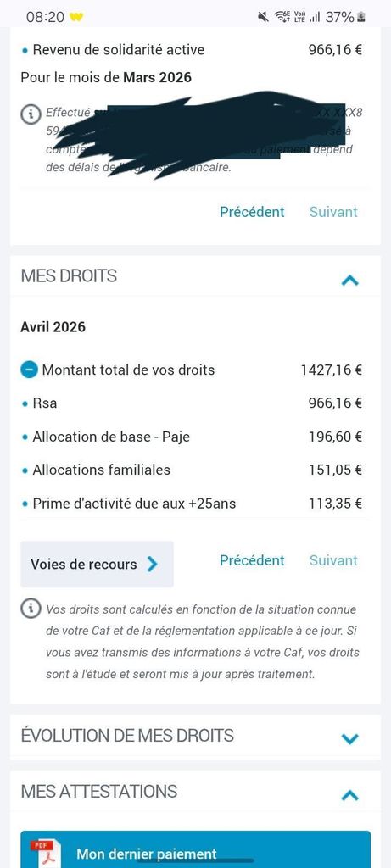Tap the Wi-Fi icon in the status bar
This screenshot has width=391, height=868.
pos(283,17)
